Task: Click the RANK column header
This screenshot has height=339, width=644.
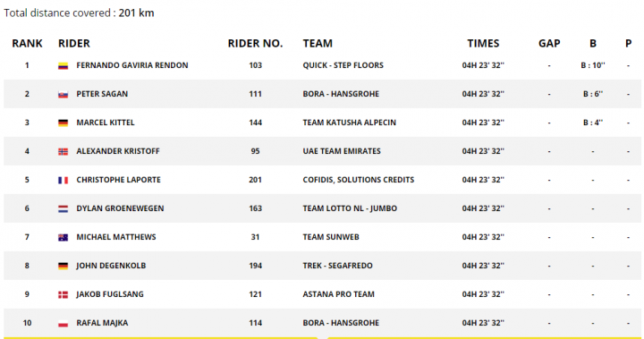Action: point(27,44)
